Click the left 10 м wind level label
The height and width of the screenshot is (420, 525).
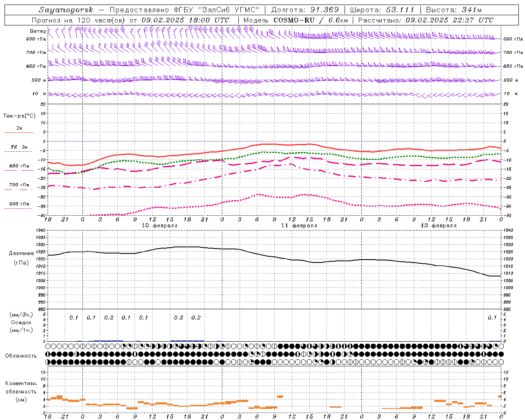[x=39, y=94]
